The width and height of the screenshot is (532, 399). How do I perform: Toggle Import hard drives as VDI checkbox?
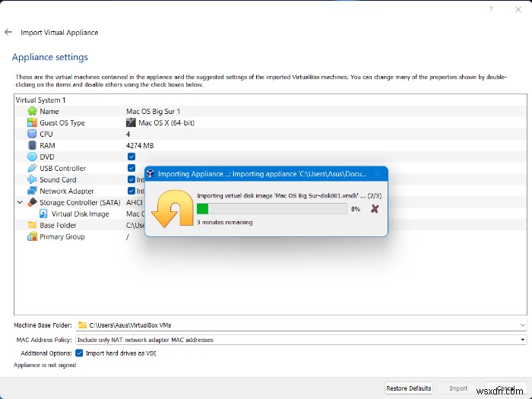point(79,353)
